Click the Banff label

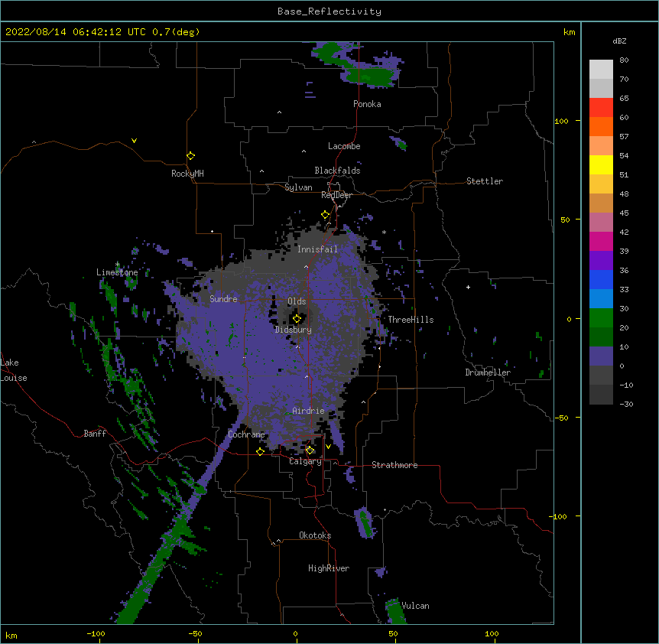click(x=95, y=434)
